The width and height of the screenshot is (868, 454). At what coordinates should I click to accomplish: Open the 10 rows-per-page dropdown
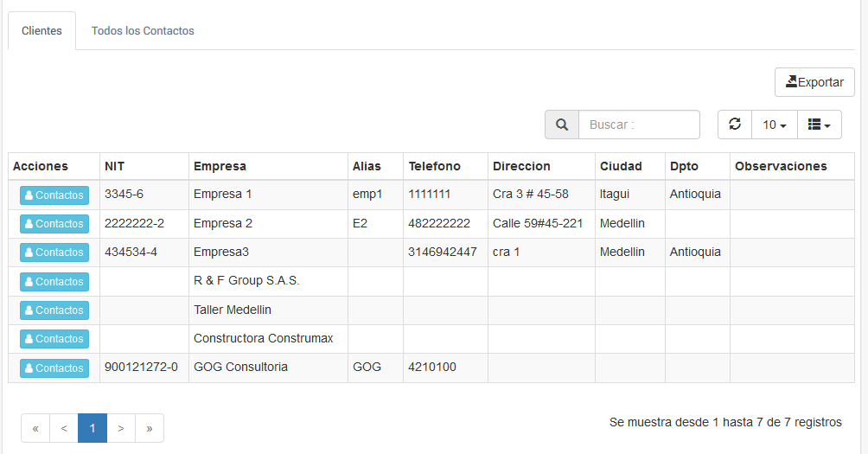(x=774, y=125)
